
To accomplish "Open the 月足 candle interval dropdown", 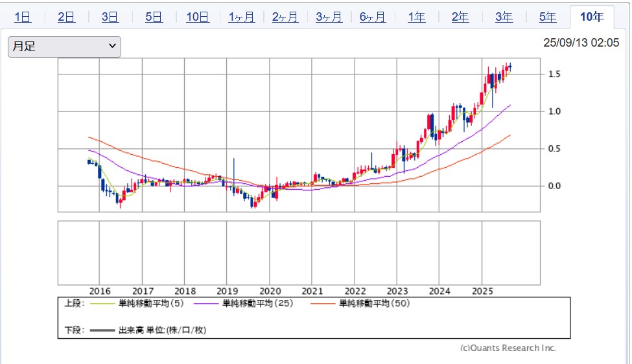I will coord(64,47).
